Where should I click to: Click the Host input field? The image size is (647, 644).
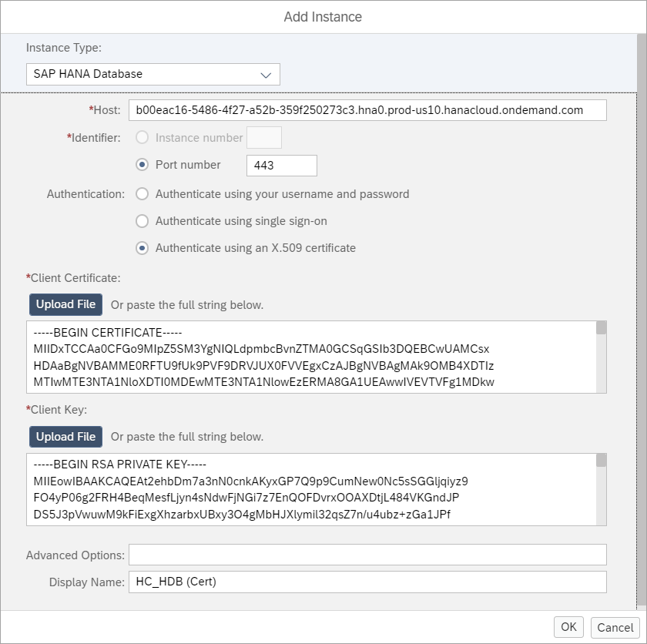point(367,110)
